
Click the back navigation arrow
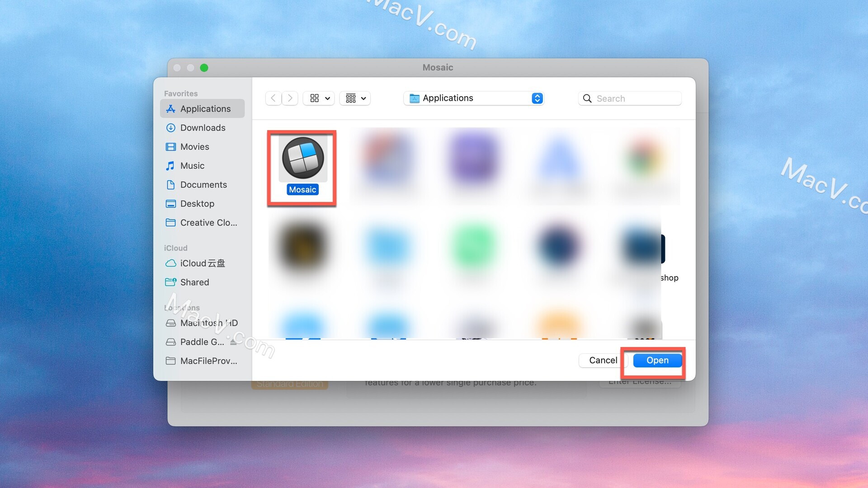tap(273, 99)
